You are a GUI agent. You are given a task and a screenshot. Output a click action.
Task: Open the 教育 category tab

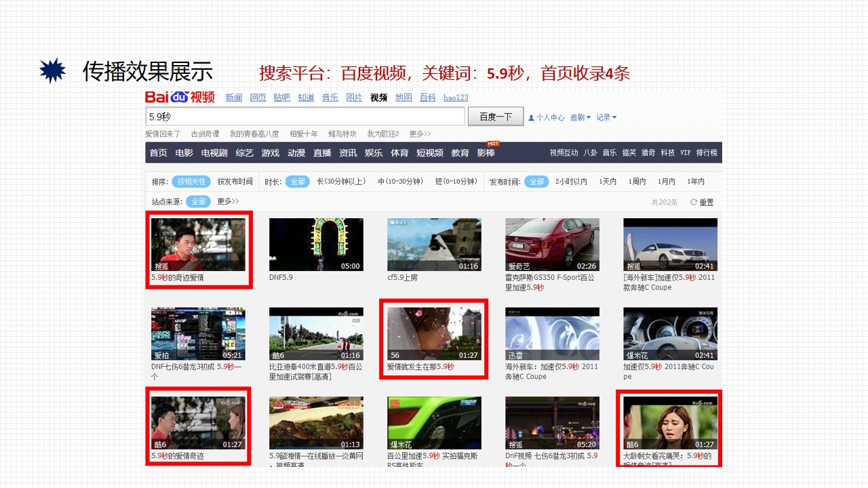[460, 152]
